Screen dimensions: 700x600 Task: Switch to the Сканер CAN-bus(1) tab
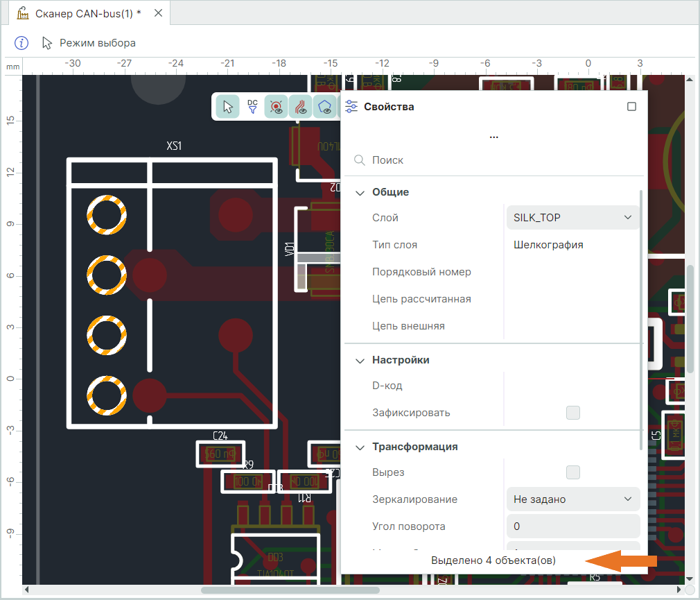coord(88,13)
